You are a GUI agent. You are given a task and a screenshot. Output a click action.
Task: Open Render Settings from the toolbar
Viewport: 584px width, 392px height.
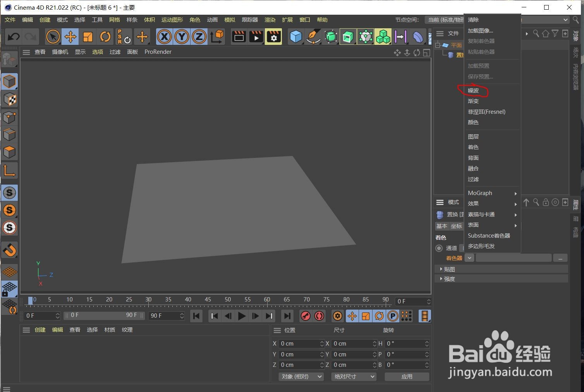[273, 36]
